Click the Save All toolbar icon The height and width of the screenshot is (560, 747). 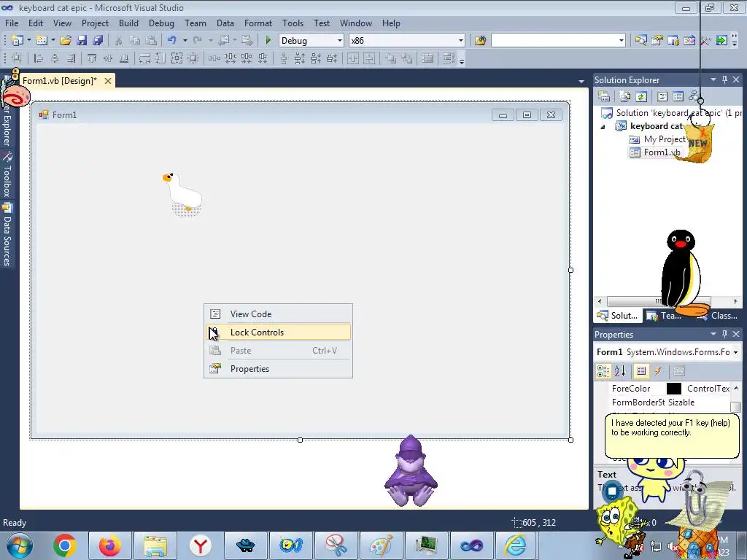tap(98, 41)
